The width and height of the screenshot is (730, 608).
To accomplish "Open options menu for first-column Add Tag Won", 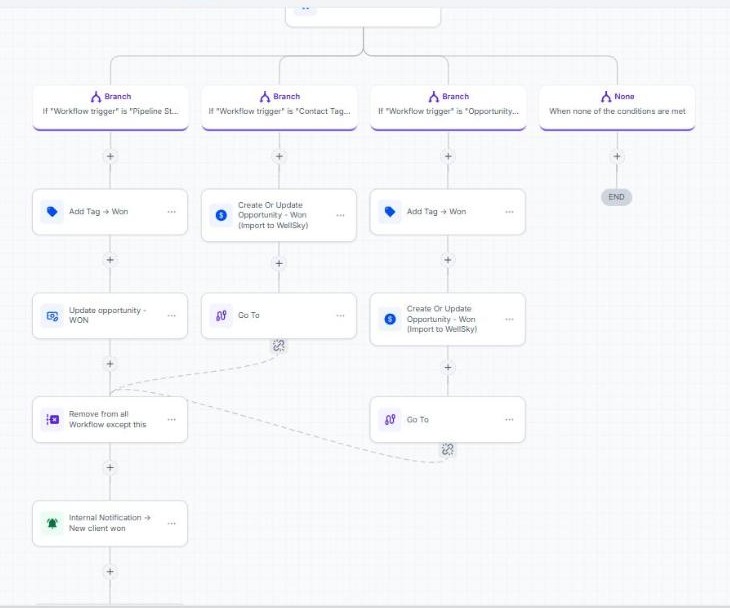I will (x=172, y=212).
